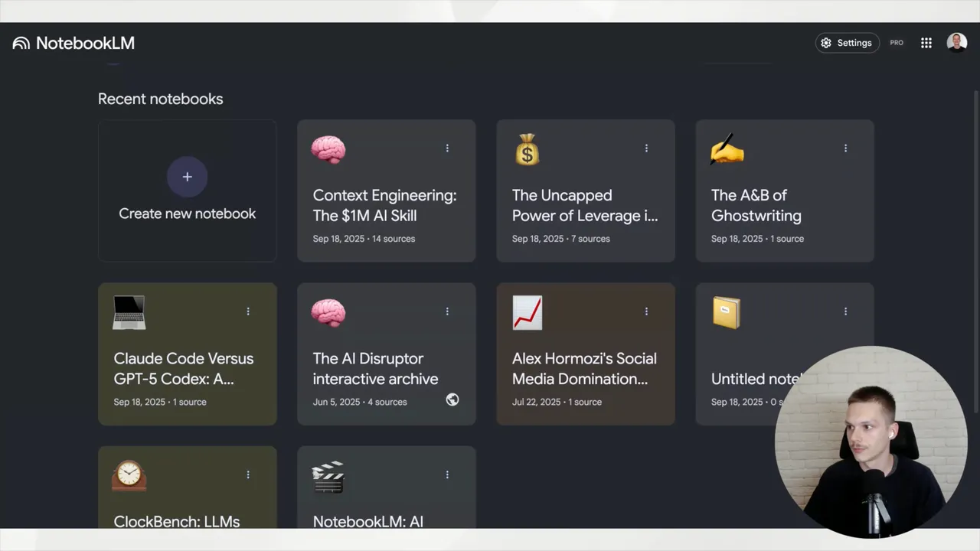Viewport: 980px width, 551px height.
Task: Select the Create new notebook card
Action: (187, 191)
